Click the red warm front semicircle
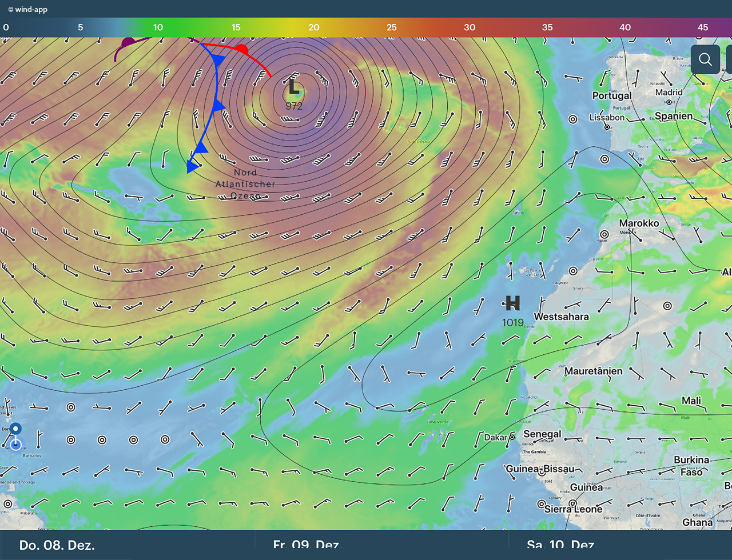This screenshot has width=732, height=560. [x=242, y=49]
